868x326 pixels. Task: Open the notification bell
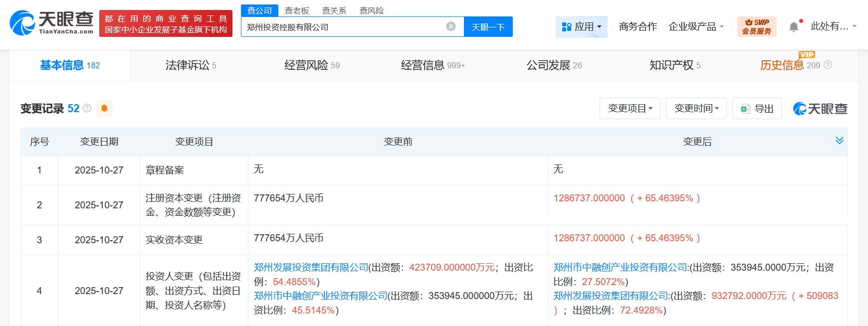(794, 27)
